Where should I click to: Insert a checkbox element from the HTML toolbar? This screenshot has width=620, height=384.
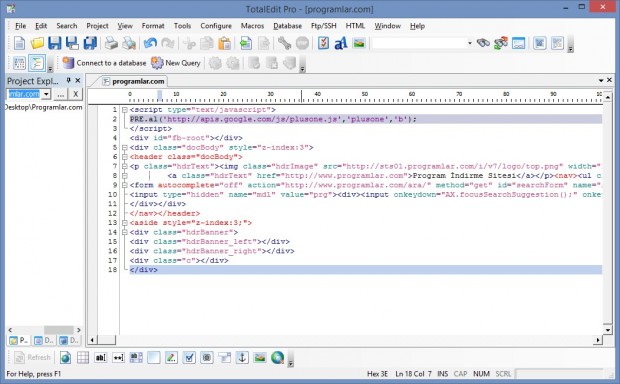tap(189, 358)
